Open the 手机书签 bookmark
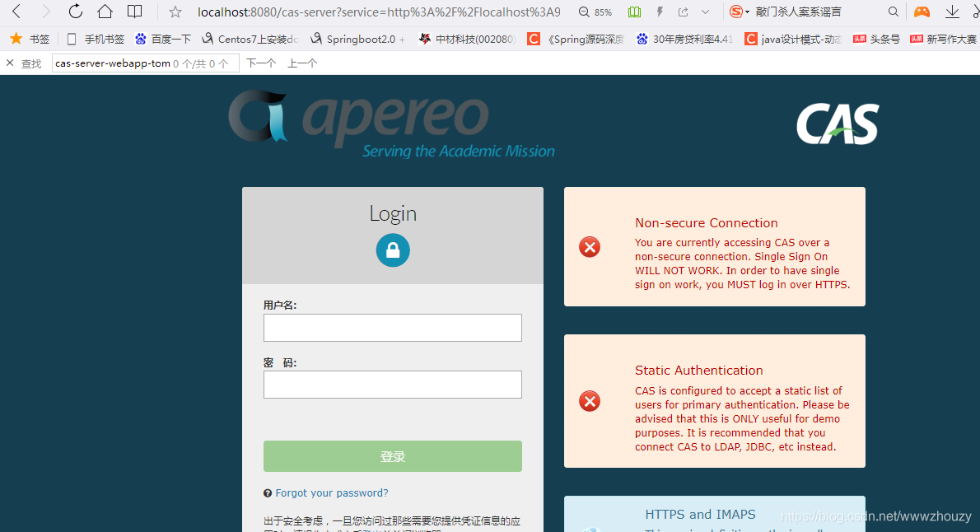980x532 pixels. pyautogui.click(x=96, y=39)
